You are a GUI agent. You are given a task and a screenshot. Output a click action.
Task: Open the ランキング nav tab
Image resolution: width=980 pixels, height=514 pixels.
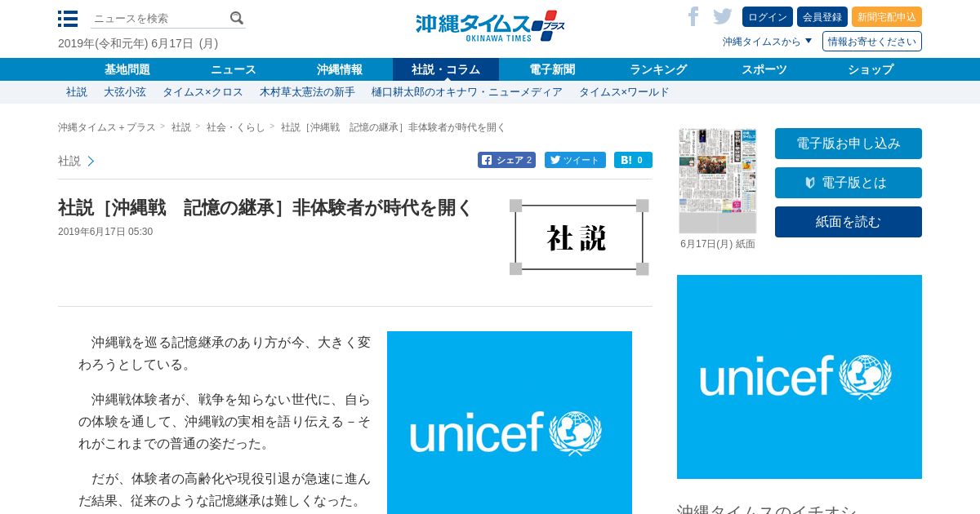click(658, 69)
